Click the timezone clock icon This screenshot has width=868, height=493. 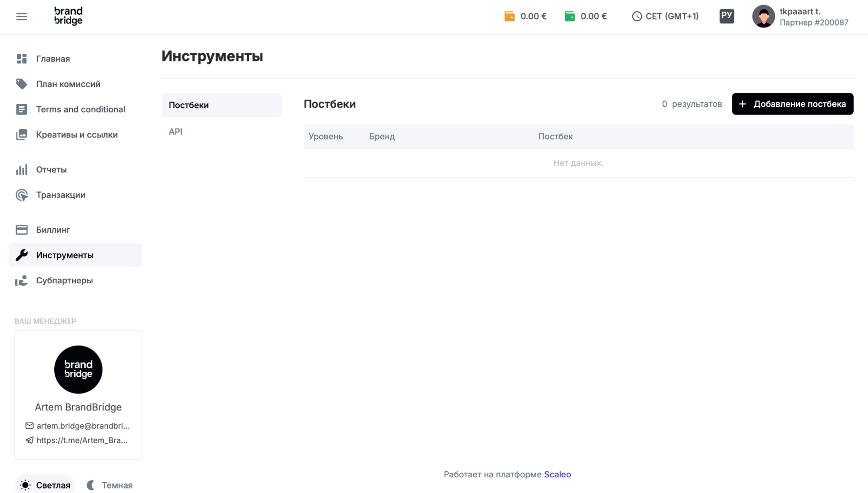point(637,16)
